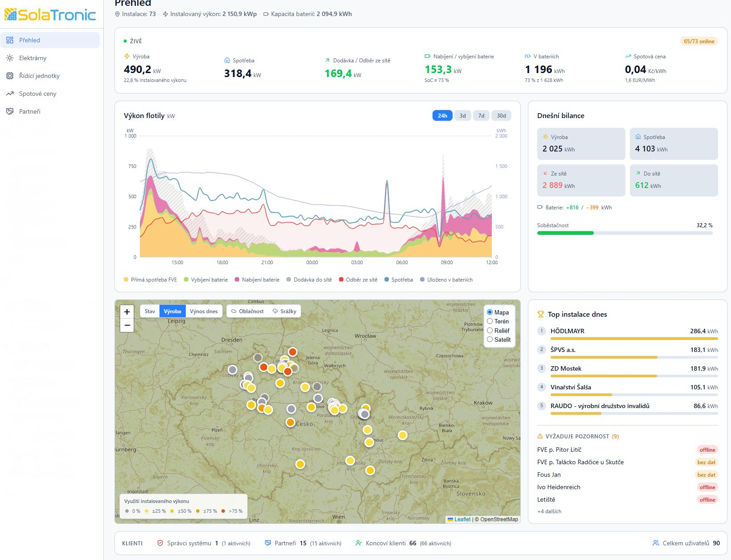Open the OpenStreetMap attribution link
The image size is (731, 560).
click(x=499, y=519)
